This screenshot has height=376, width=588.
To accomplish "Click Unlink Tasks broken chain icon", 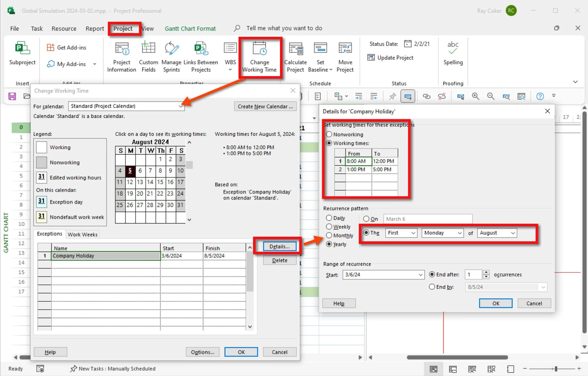I will pos(442,96).
